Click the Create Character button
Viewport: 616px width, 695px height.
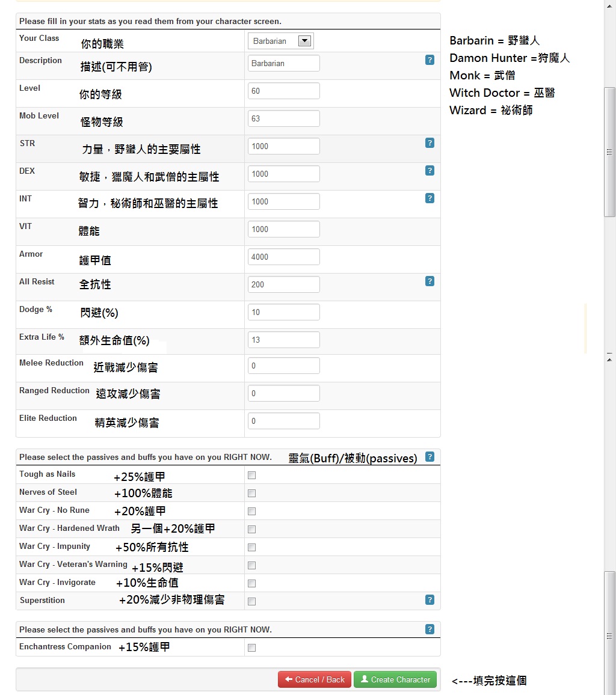click(x=395, y=680)
